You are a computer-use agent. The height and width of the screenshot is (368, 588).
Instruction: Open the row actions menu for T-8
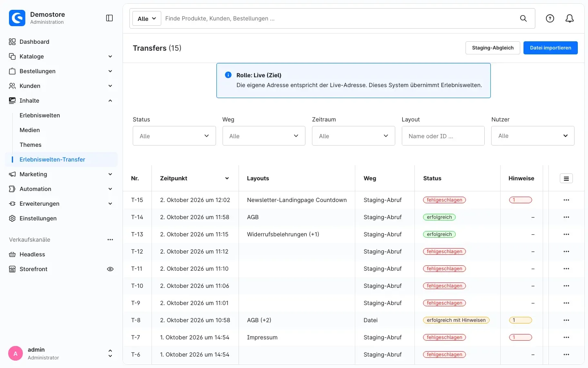(566, 320)
